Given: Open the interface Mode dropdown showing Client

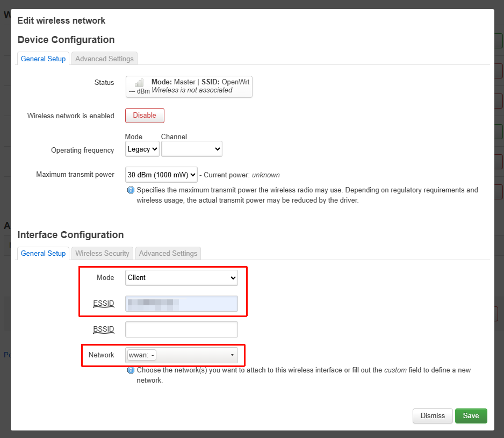Looking at the screenshot, I should [x=182, y=278].
